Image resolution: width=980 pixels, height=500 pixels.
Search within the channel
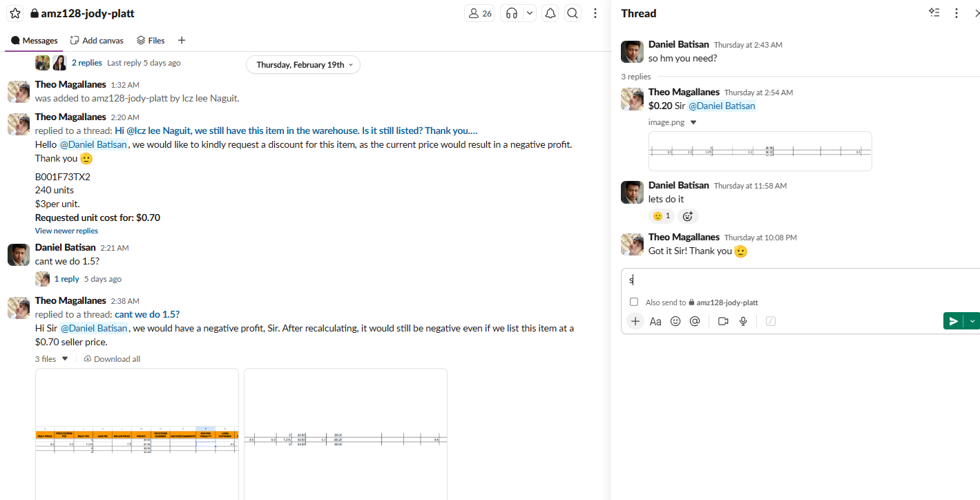pos(573,13)
